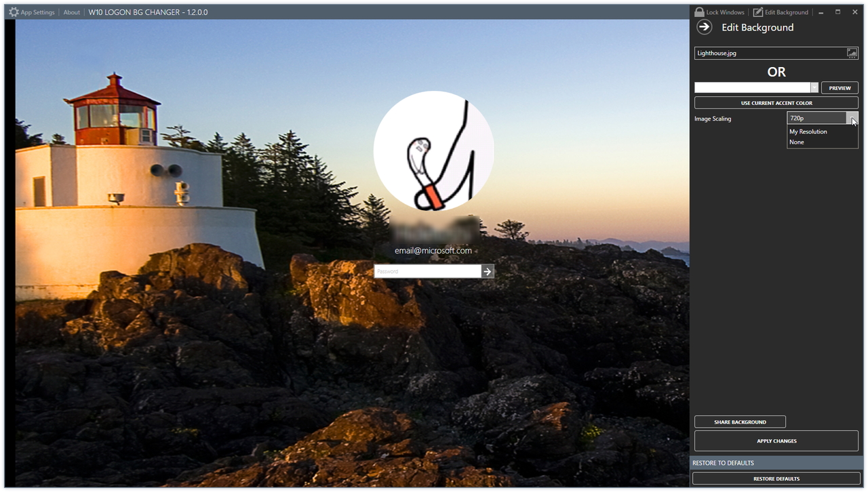Click the password submit arrow icon
The height and width of the screenshot is (492, 868).
pyautogui.click(x=487, y=271)
